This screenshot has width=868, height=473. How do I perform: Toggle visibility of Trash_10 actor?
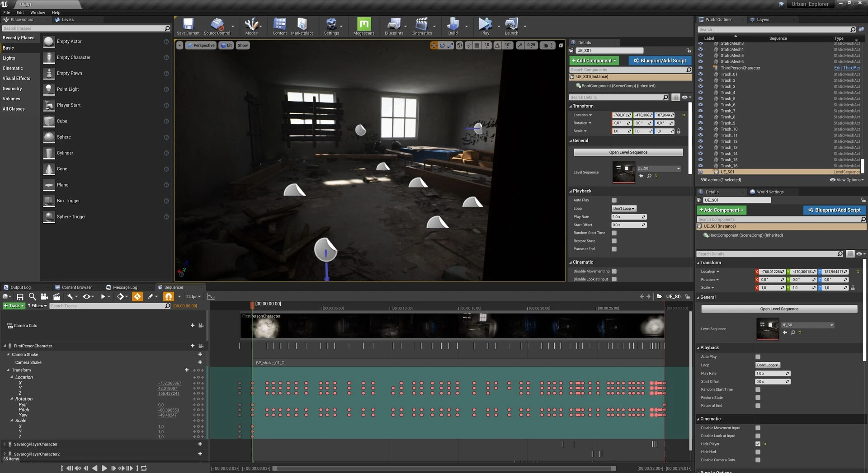click(700, 129)
